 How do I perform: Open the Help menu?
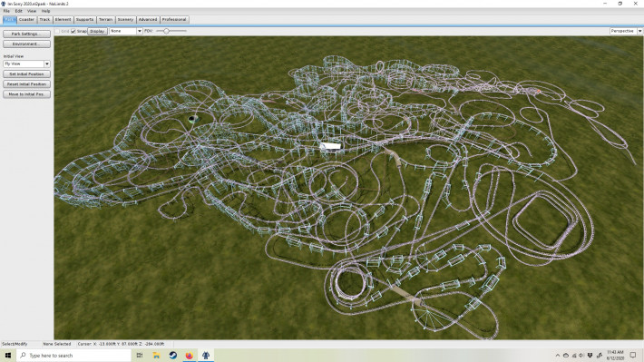tap(45, 11)
